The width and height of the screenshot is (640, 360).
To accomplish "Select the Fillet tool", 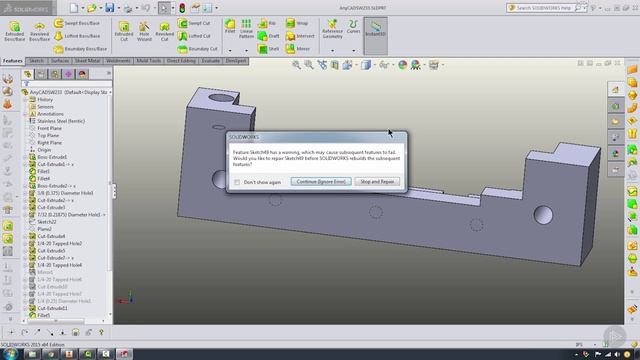I will pyautogui.click(x=230, y=26).
